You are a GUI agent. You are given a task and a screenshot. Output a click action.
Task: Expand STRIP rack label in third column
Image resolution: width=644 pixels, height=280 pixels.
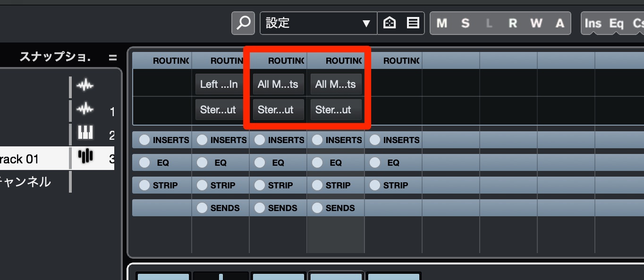click(x=280, y=185)
